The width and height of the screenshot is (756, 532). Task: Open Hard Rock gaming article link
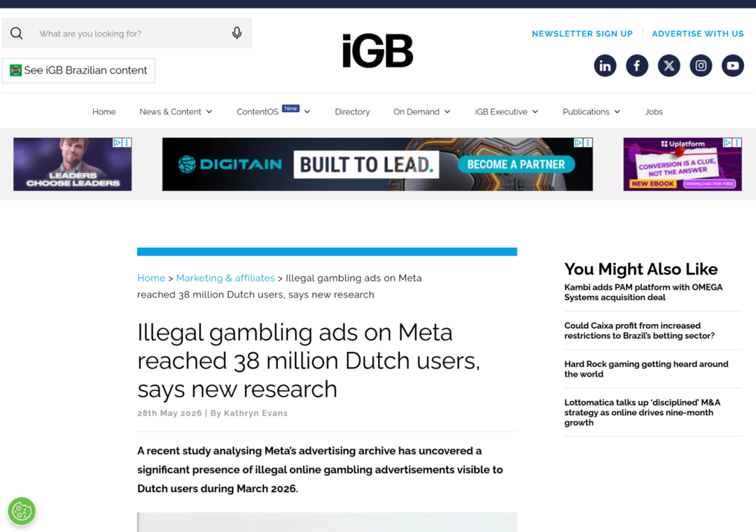(x=646, y=369)
